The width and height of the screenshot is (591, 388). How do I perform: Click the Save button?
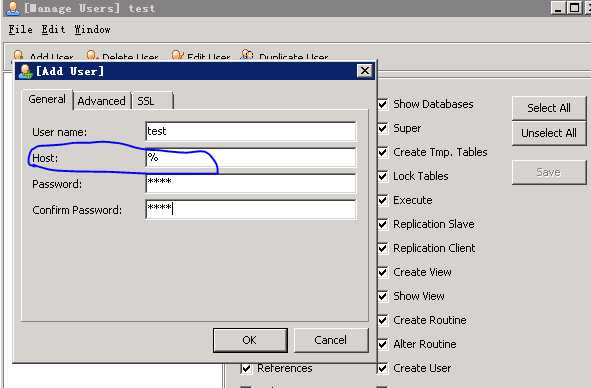coord(549,172)
